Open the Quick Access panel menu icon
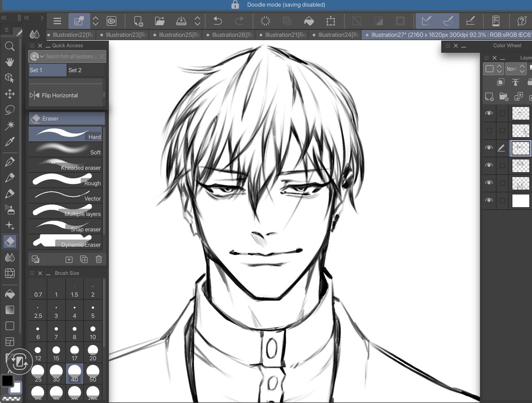The image size is (532, 403). (x=32, y=46)
